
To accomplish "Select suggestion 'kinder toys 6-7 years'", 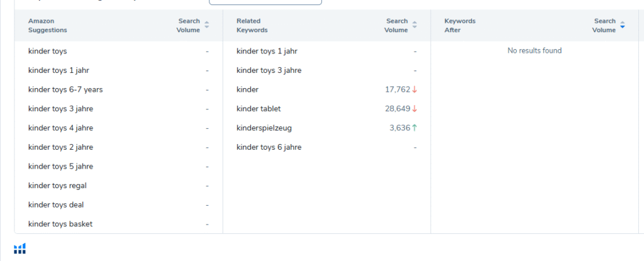I will coord(65,89).
